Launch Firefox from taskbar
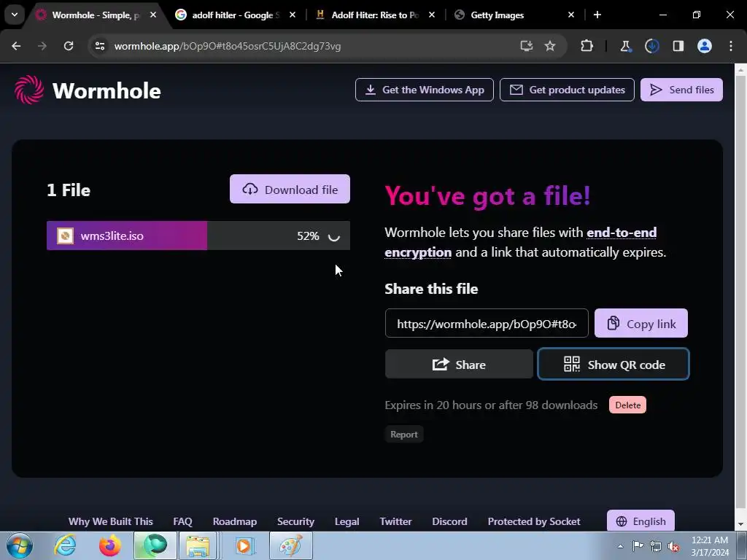This screenshot has width=747, height=560. 109,545
